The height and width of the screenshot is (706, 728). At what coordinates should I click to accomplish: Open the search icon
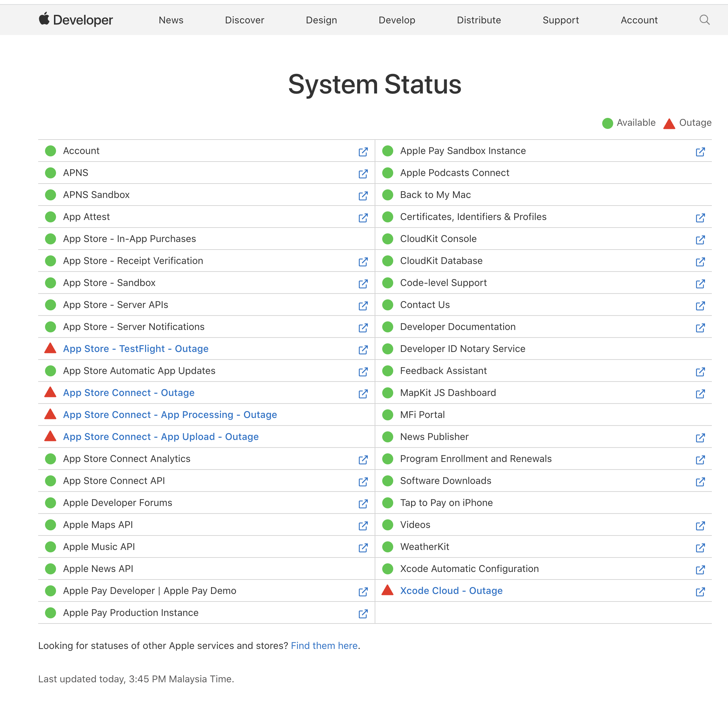pyautogui.click(x=704, y=20)
